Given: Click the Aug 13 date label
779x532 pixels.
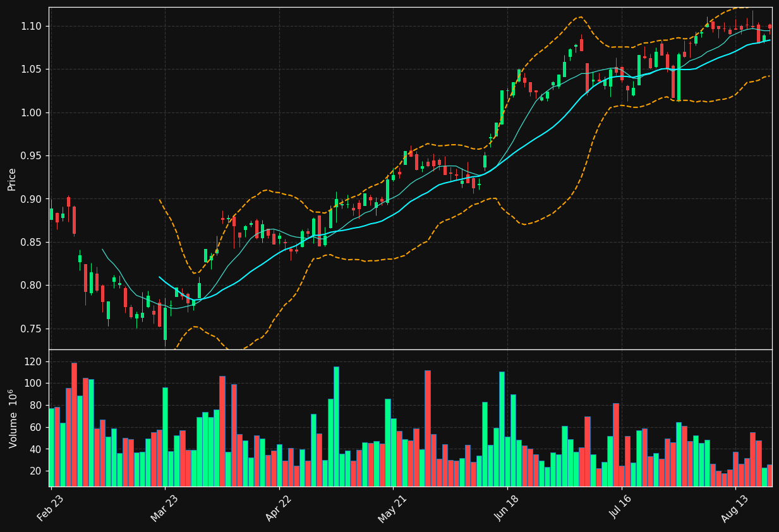Looking at the screenshot, I should [x=734, y=508].
